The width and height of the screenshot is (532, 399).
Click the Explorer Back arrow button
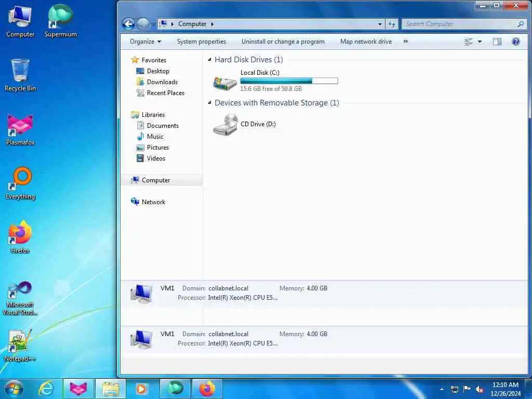pos(128,24)
